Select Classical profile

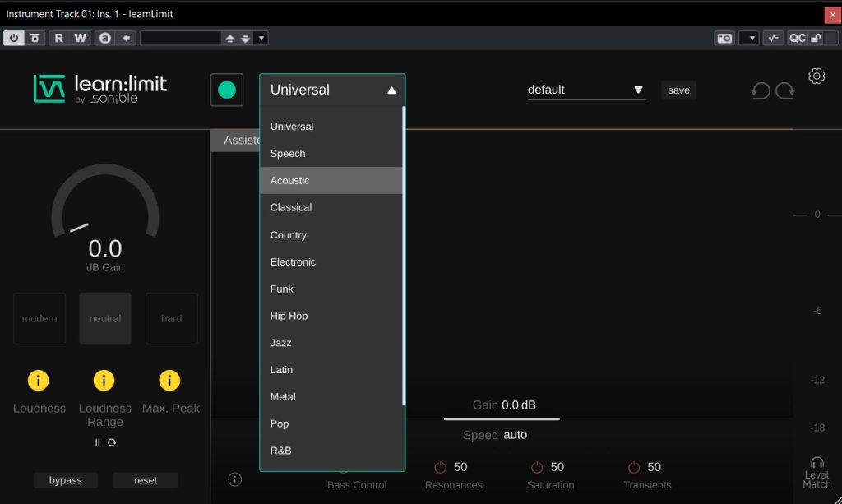(x=331, y=208)
